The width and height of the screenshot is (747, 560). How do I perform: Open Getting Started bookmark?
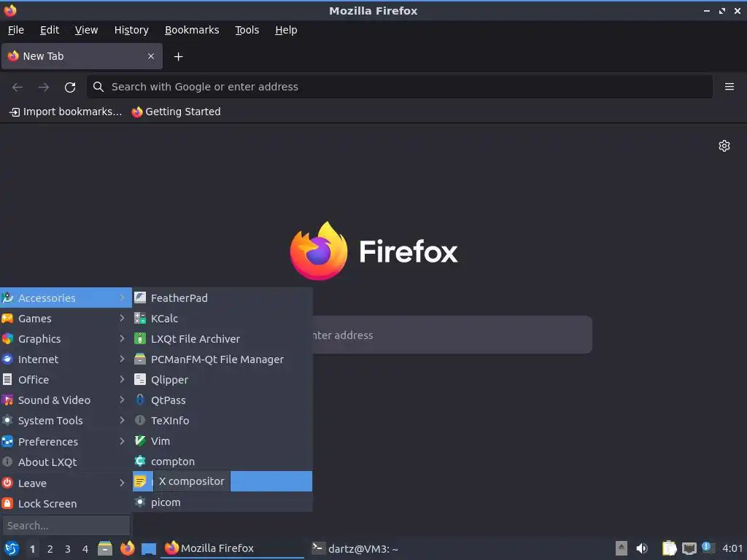click(177, 112)
